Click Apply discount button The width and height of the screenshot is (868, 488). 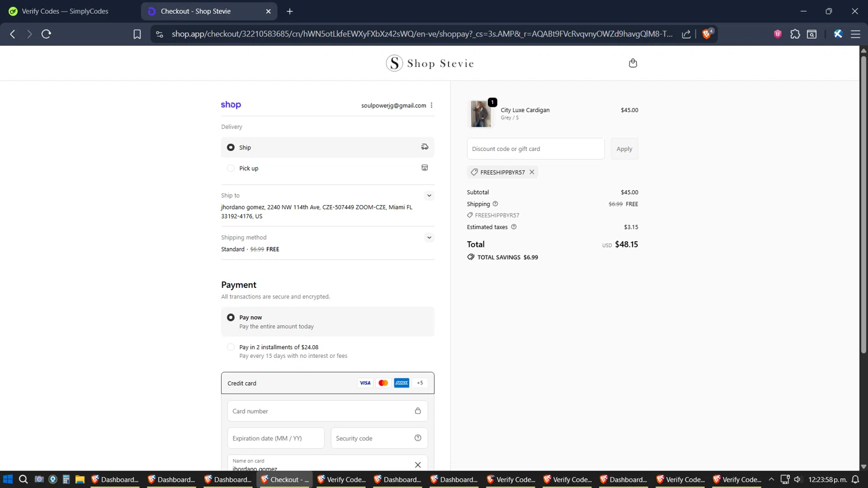[x=624, y=149]
